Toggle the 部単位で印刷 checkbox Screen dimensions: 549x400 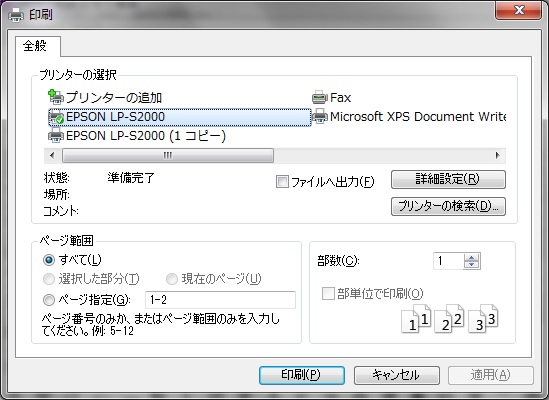(x=328, y=293)
